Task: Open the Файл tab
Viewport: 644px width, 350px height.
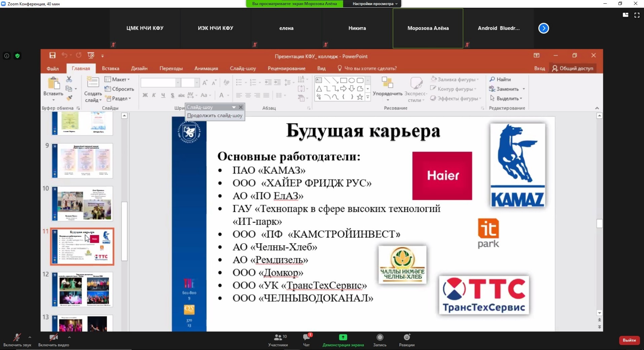Action: [52, 68]
